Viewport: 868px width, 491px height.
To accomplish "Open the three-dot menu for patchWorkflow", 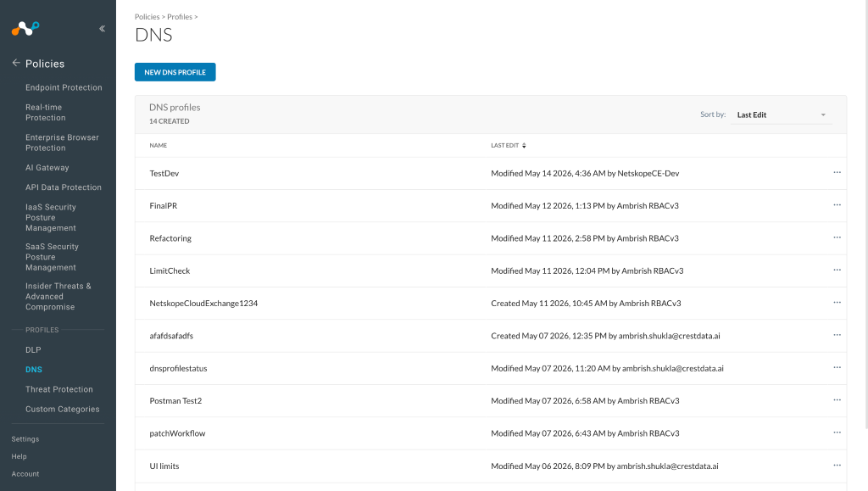I will tap(837, 432).
